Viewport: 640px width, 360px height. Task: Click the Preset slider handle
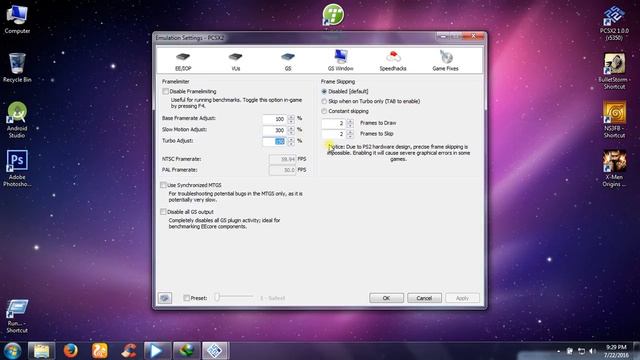(x=217, y=297)
